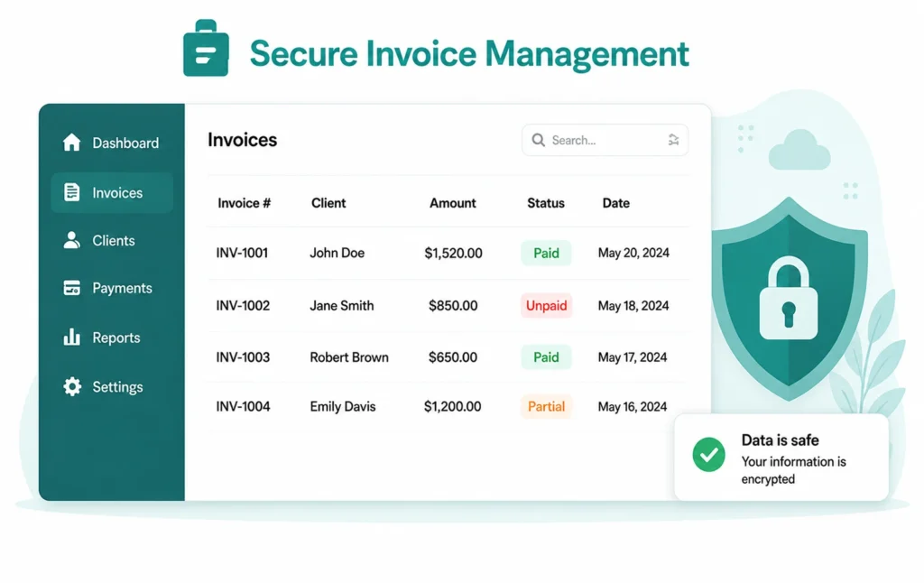Click the date May 20, 2024
This screenshot has width=924, height=583.
633,253
